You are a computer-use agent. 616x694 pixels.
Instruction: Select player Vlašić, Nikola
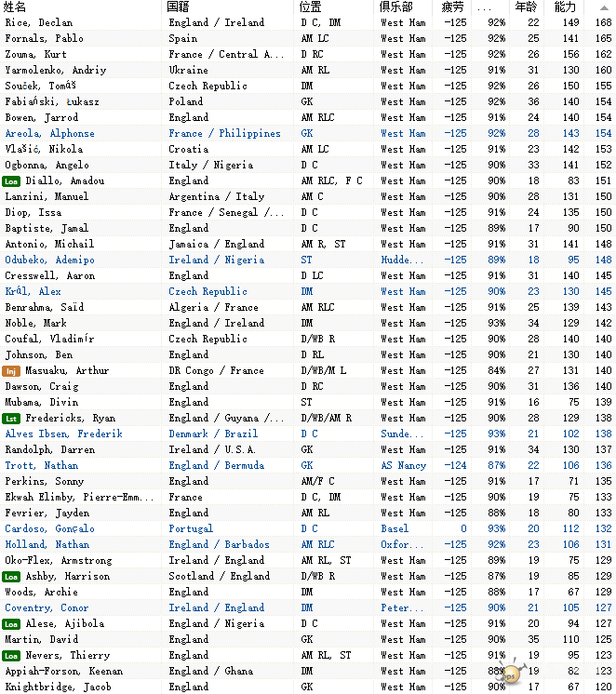[x=44, y=149]
